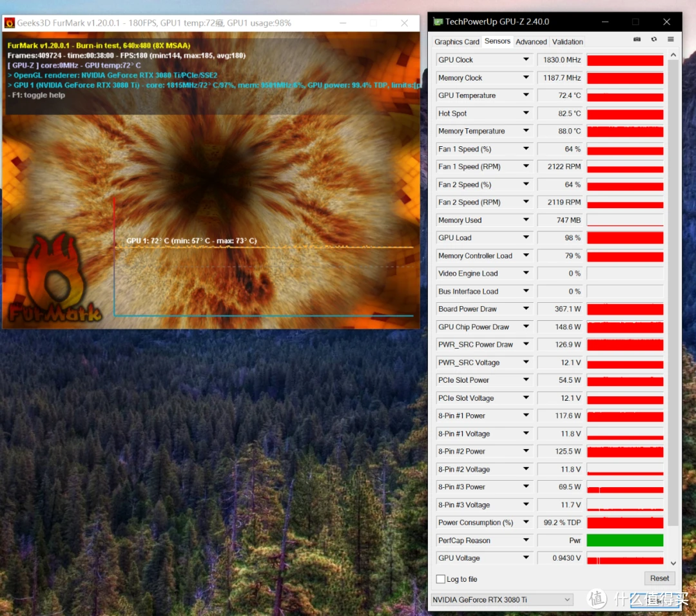This screenshot has height=616, width=696.
Task: Expand the Memory Controller Load dropdown
Action: tap(526, 256)
